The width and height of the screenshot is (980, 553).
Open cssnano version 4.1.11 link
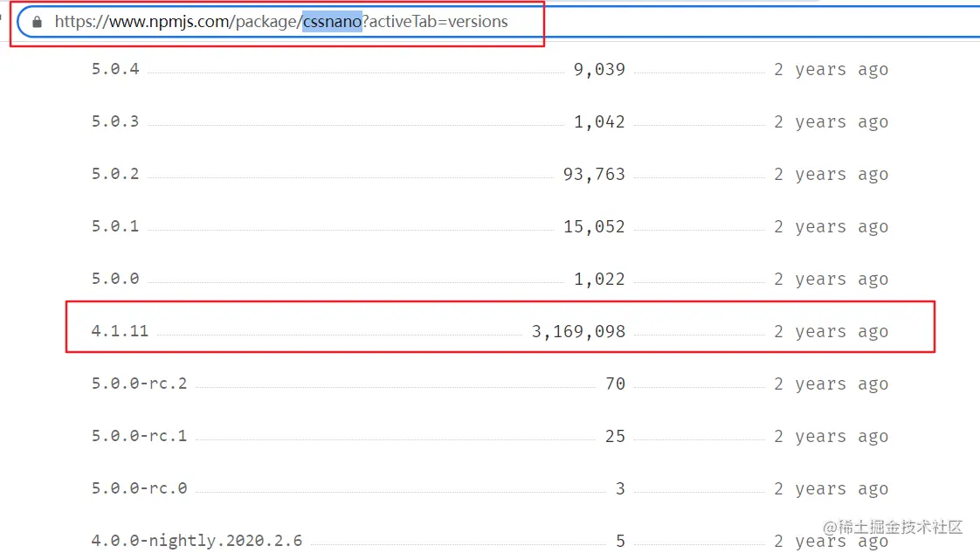[120, 331]
